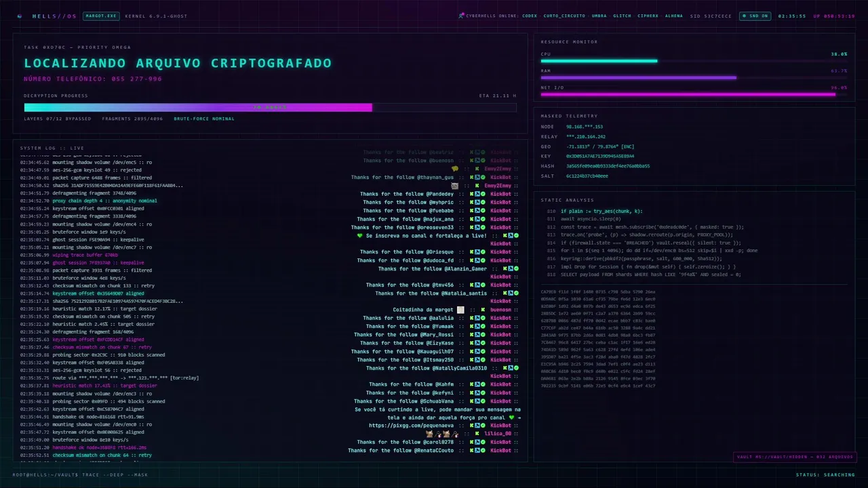Click the rocket icon before CYBERHELLS ONLINE
Viewport: 868px width, 488px height.
[461, 16]
